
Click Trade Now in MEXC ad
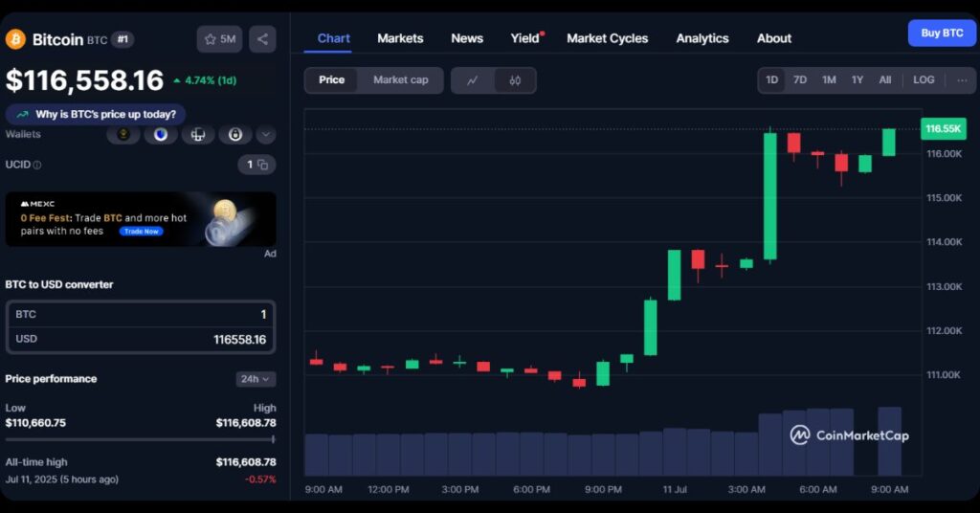point(142,232)
